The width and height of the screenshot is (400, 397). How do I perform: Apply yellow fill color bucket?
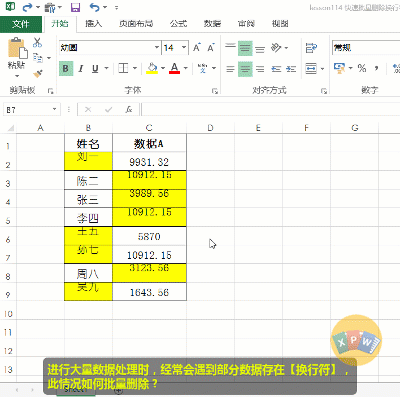[152, 68]
